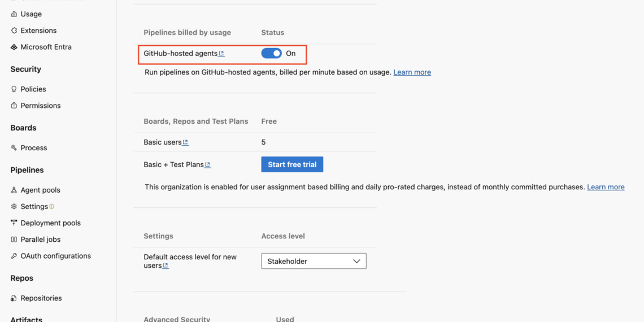Click the Default access level for new users link
This screenshot has width=644, height=322.
(190, 261)
